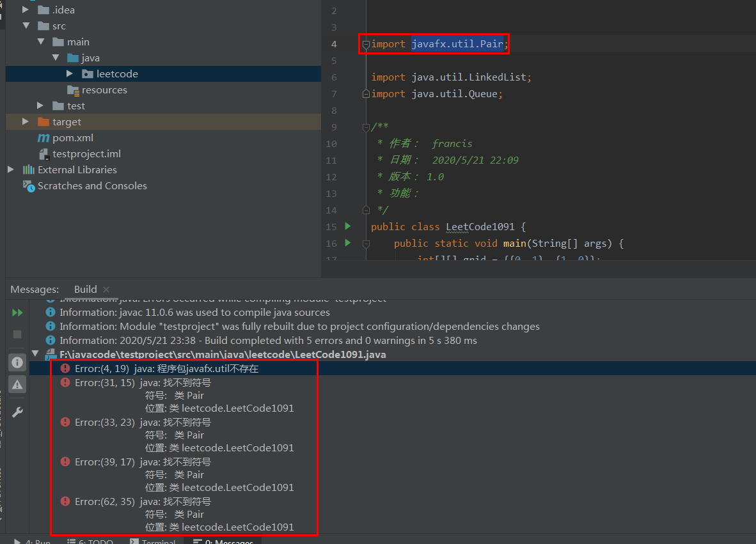
Task: Toggle display of warnings in Build output
Action: coord(17,385)
